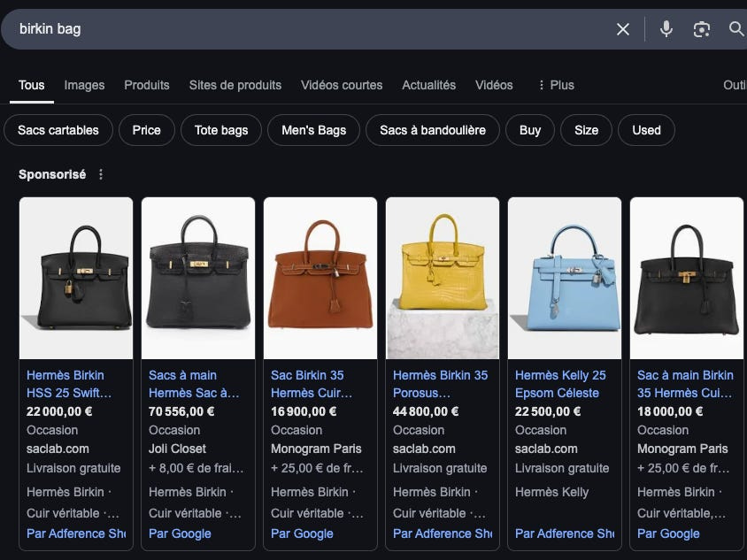Go to the Sites de produits tab
This screenshot has width=747, height=560.
coord(235,85)
